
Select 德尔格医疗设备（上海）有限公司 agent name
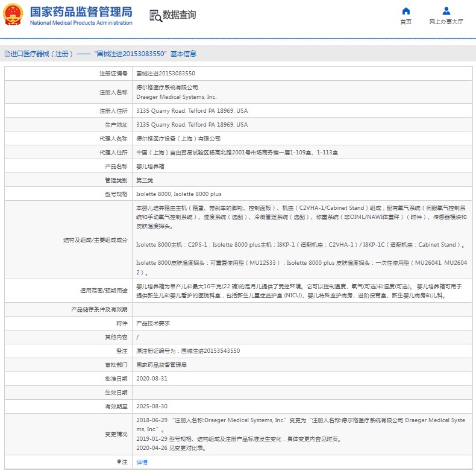(x=178, y=139)
